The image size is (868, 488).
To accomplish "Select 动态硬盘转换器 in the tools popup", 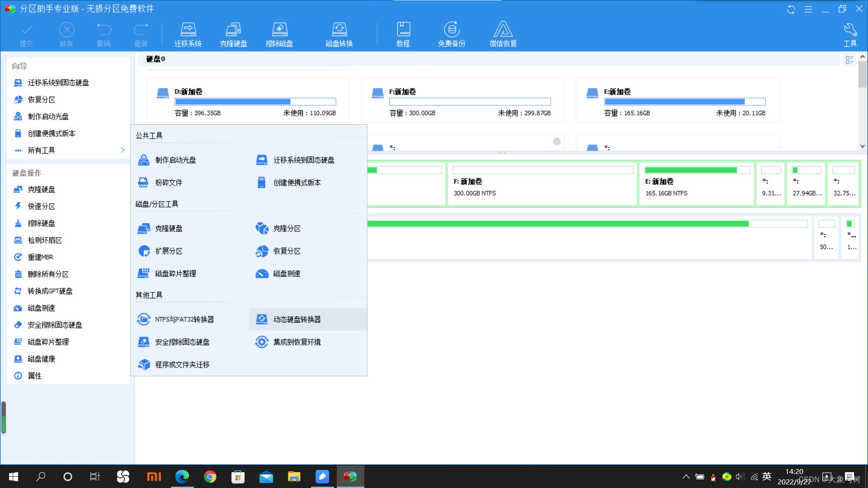I will pos(297,319).
